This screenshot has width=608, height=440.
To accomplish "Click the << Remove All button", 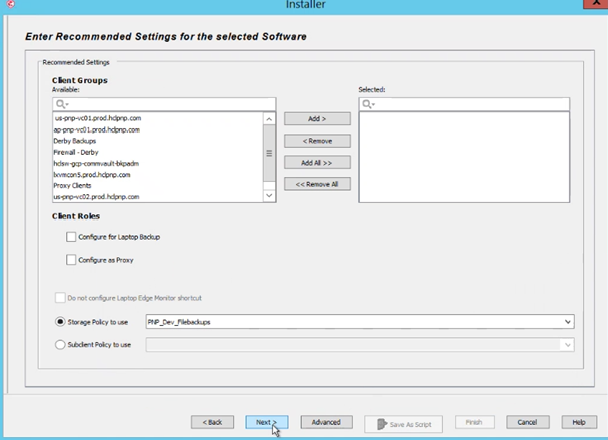I will coord(317,184).
